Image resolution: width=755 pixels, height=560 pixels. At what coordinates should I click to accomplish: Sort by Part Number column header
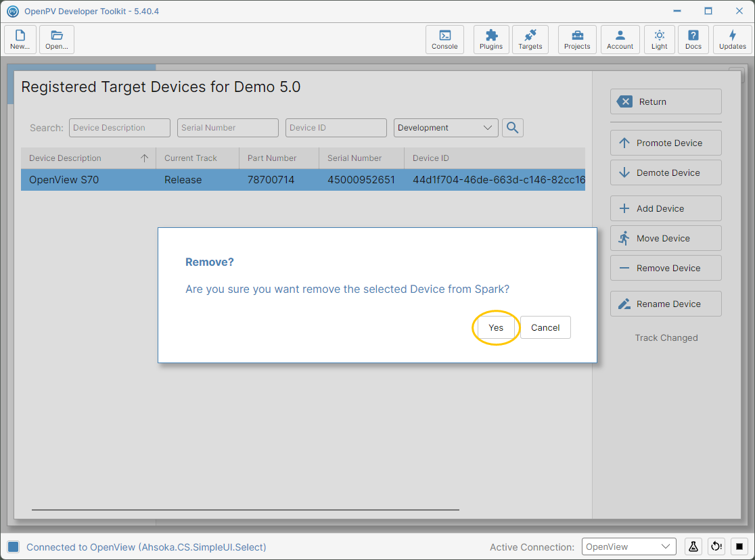[279, 158]
